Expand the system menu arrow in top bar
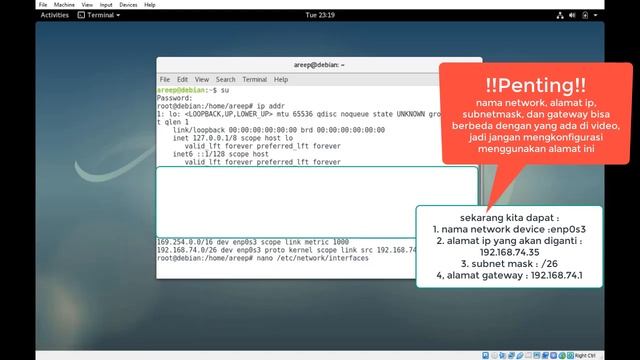 point(596,15)
